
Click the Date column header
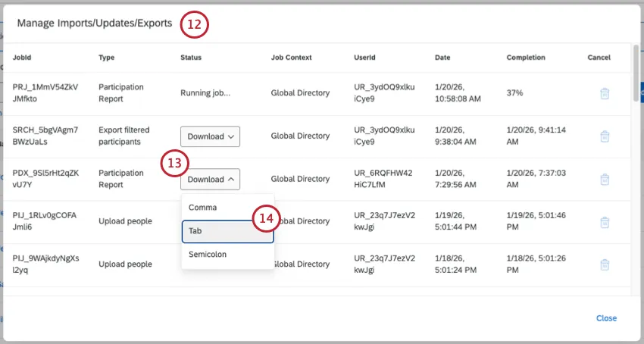click(442, 58)
